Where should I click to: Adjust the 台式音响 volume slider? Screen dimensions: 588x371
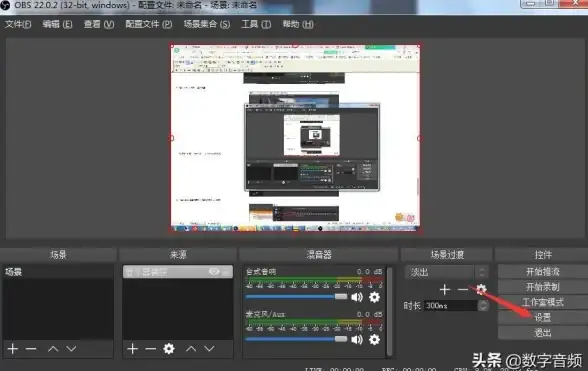[x=296, y=297]
